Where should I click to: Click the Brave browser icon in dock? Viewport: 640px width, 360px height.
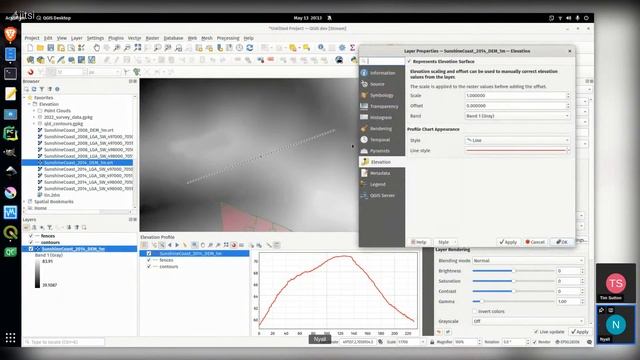pyautogui.click(x=10, y=34)
